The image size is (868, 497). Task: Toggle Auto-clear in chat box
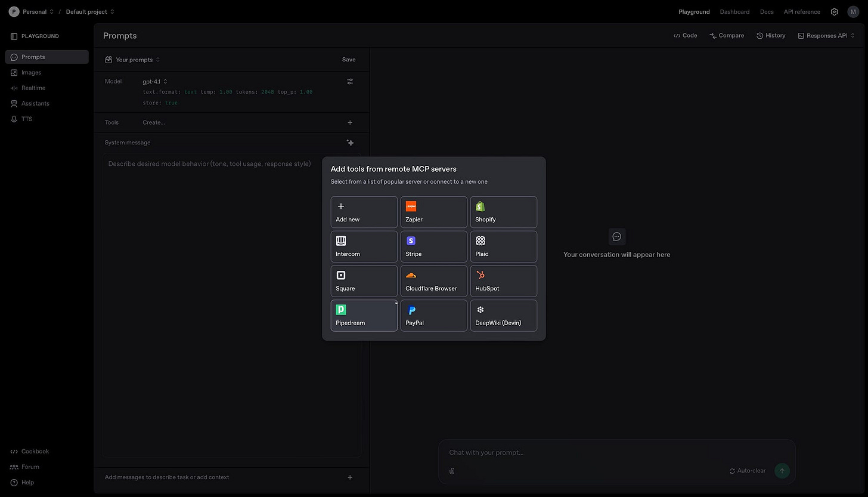[x=747, y=471]
